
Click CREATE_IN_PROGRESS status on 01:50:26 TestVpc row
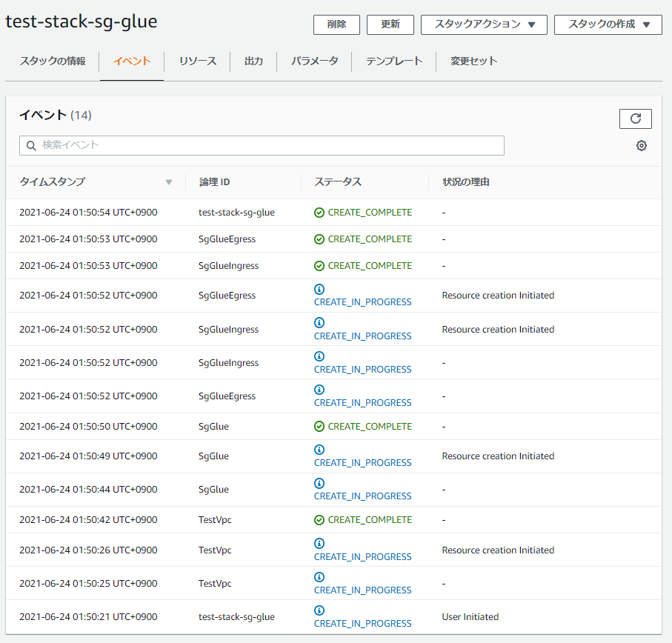tap(362, 556)
